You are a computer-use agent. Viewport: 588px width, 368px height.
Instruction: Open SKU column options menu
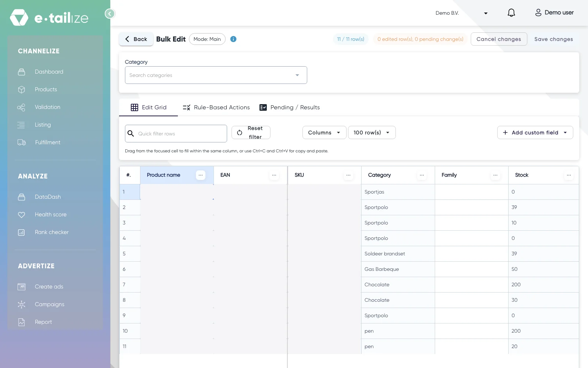pos(348,175)
